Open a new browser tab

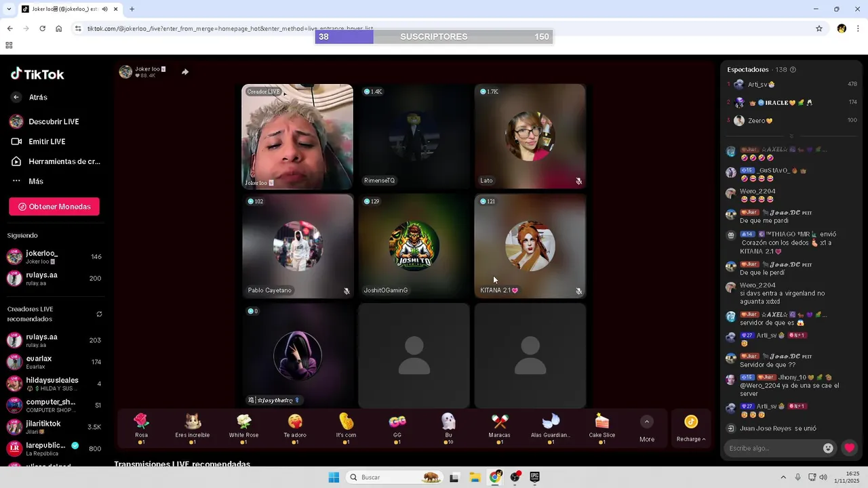point(132,9)
